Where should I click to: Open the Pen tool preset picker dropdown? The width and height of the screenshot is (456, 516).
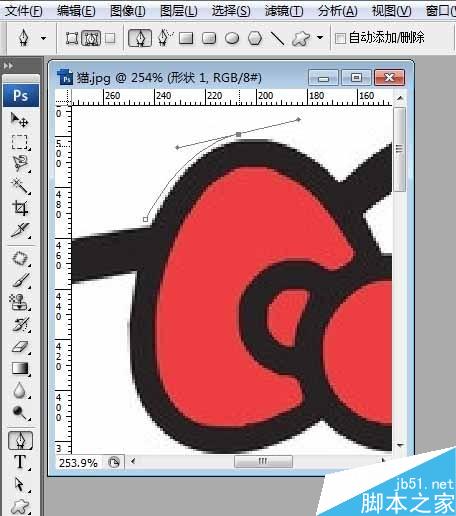tap(43, 38)
